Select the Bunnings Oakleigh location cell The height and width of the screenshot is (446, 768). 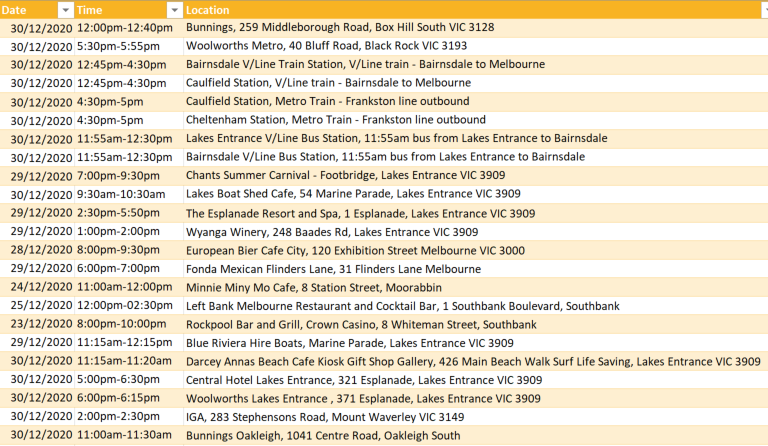tap(476, 436)
